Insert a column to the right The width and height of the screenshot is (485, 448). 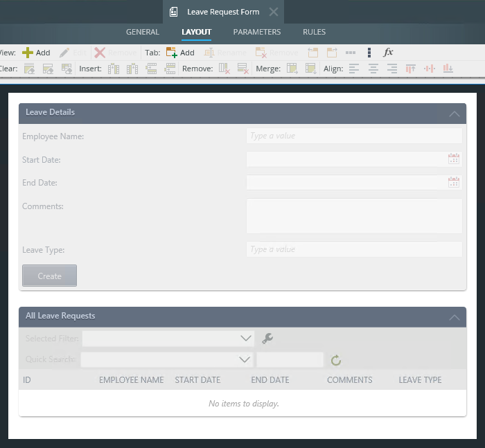pyautogui.click(x=132, y=69)
